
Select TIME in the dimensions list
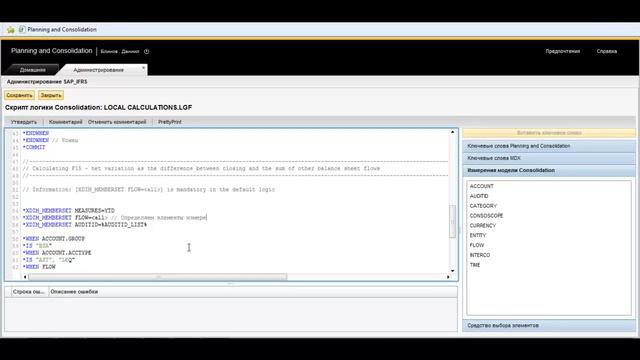pyautogui.click(x=475, y=264)
